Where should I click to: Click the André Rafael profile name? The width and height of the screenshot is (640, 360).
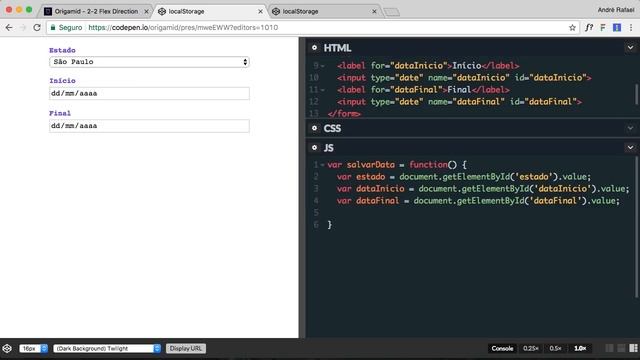(616, 10)
